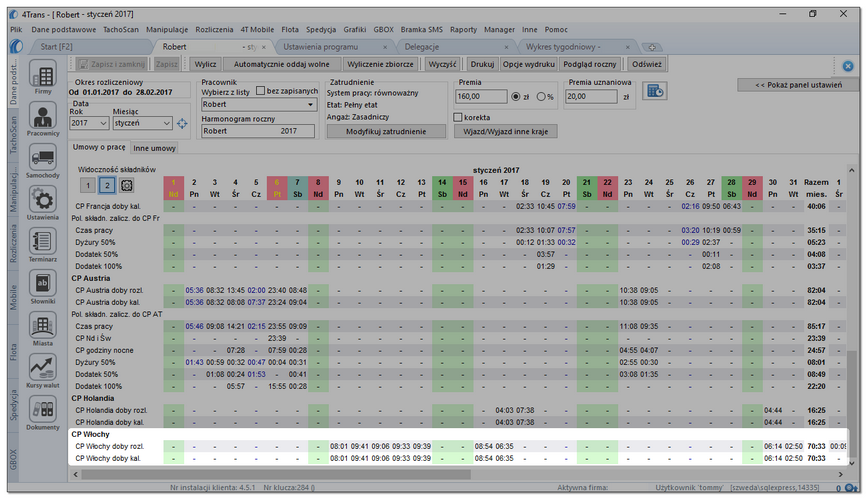Viewport: 867px width, 499px height.
Task: Click the red day 1 Nd column header
Action: (173, 188)
